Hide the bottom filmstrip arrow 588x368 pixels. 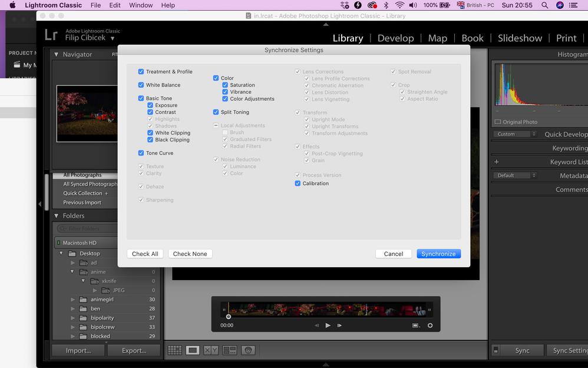tap(326, 364)
